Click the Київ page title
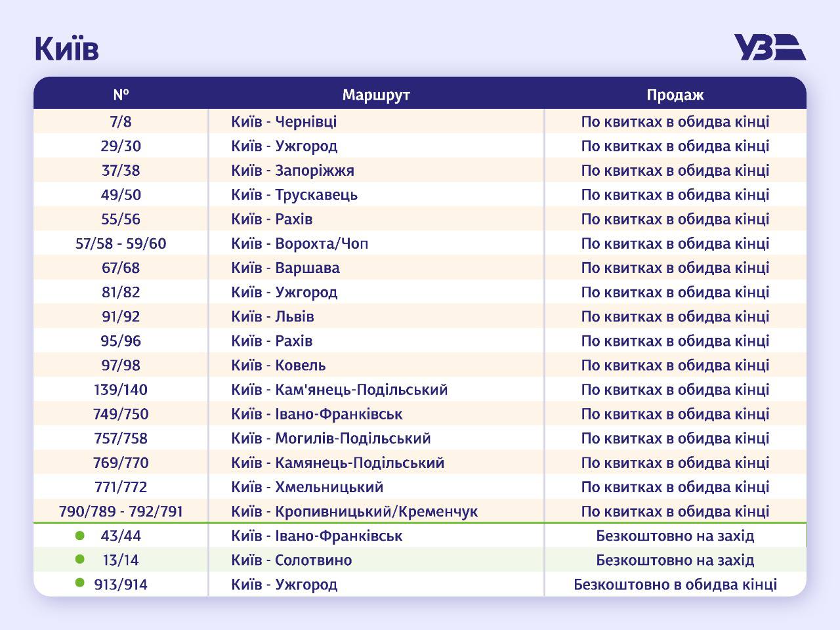The height and width of the screenshot is (630, 840). click(x=67, y=49)
